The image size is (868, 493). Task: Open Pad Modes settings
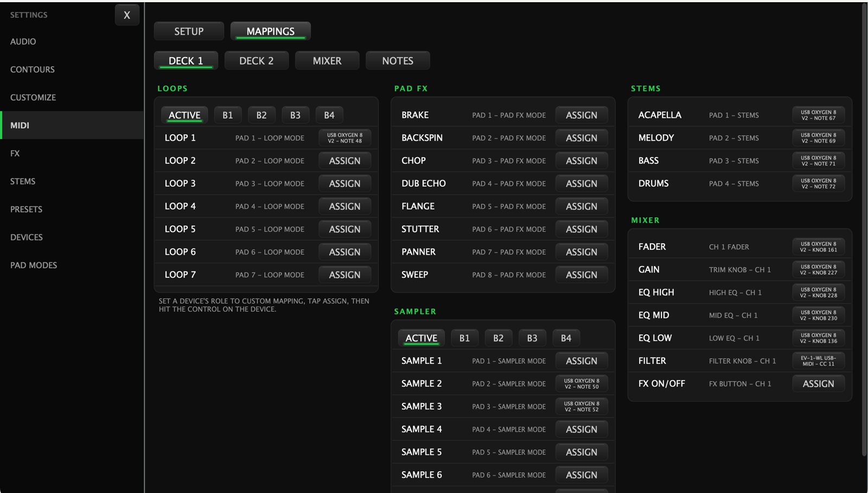(x=34, y=266)
